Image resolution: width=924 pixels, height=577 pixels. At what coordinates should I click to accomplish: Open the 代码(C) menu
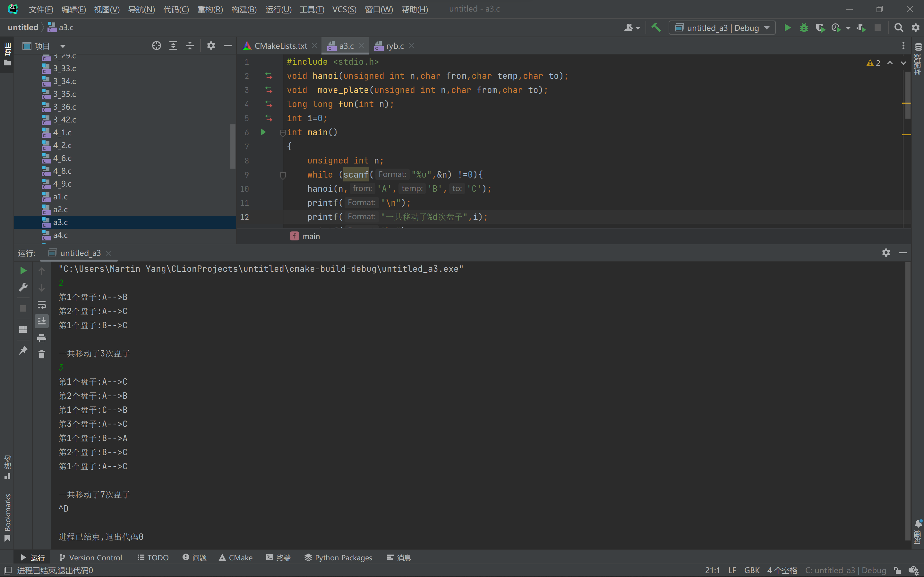176,9
